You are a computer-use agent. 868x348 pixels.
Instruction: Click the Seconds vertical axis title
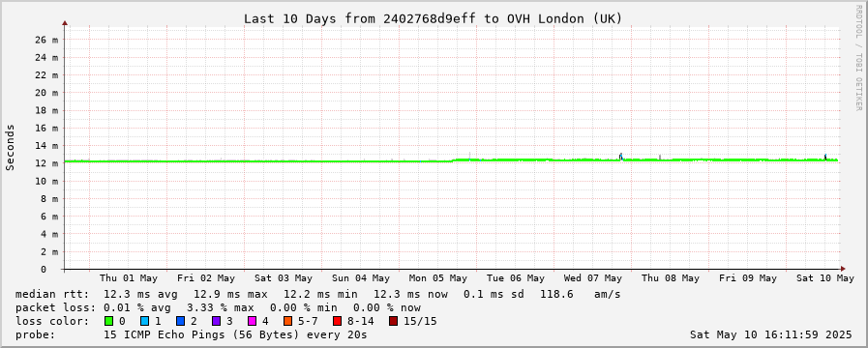[x=10, y=148]
